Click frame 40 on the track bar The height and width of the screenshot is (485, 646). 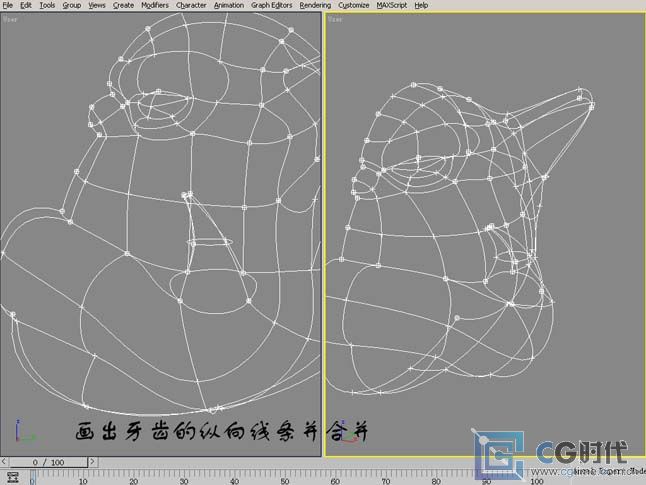pyautogui.click(x=234, y=481)
